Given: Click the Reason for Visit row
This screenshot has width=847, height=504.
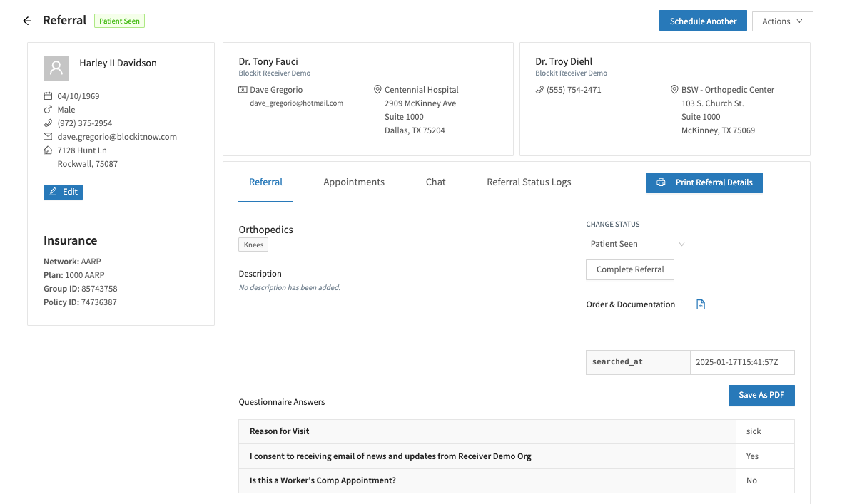Looking at the screenshot, I should click(x=517, y=432).
